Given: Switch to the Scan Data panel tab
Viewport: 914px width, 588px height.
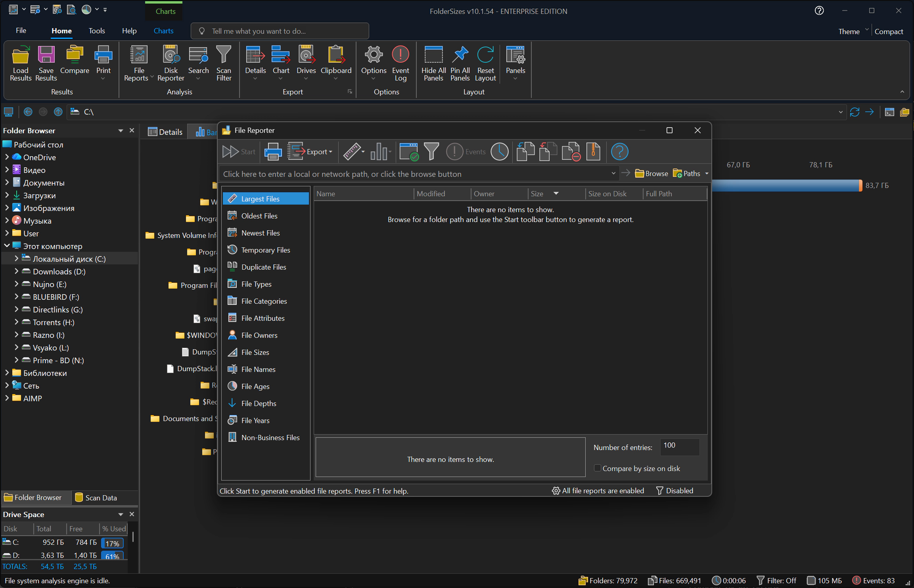Looking at the screenshot, I should (x=96, y=498).
